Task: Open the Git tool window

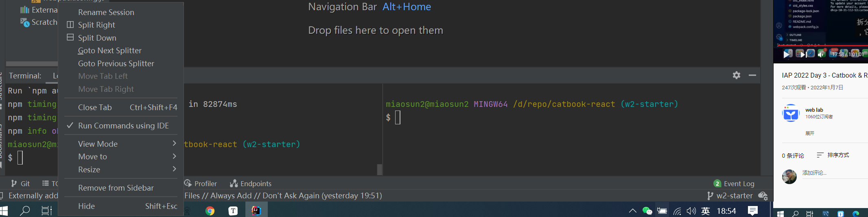Action: [x=20, y=184]
